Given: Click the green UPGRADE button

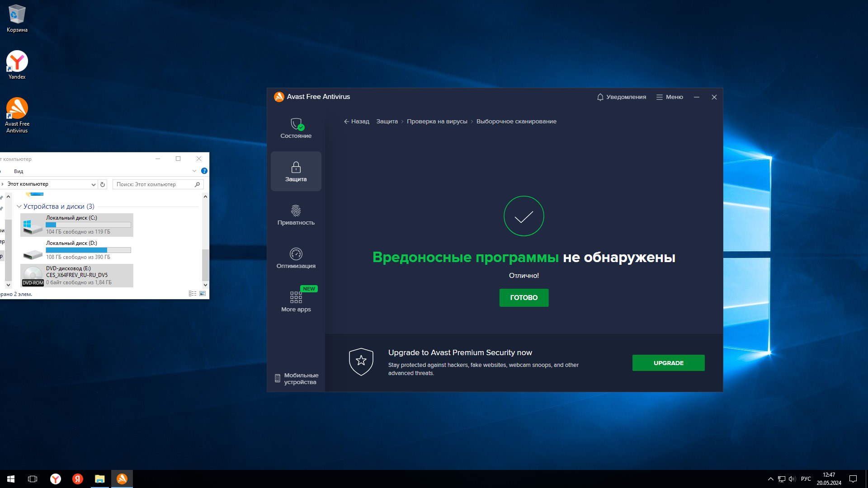Looking at the screenshot, I should (668, 363).
